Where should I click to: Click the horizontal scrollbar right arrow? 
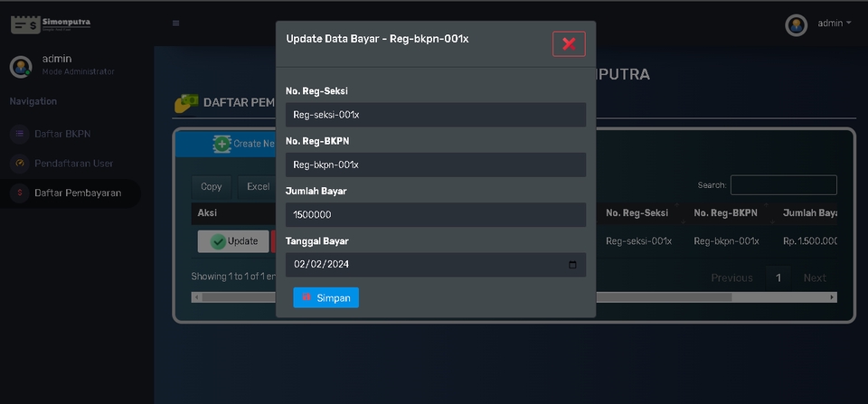832,297
